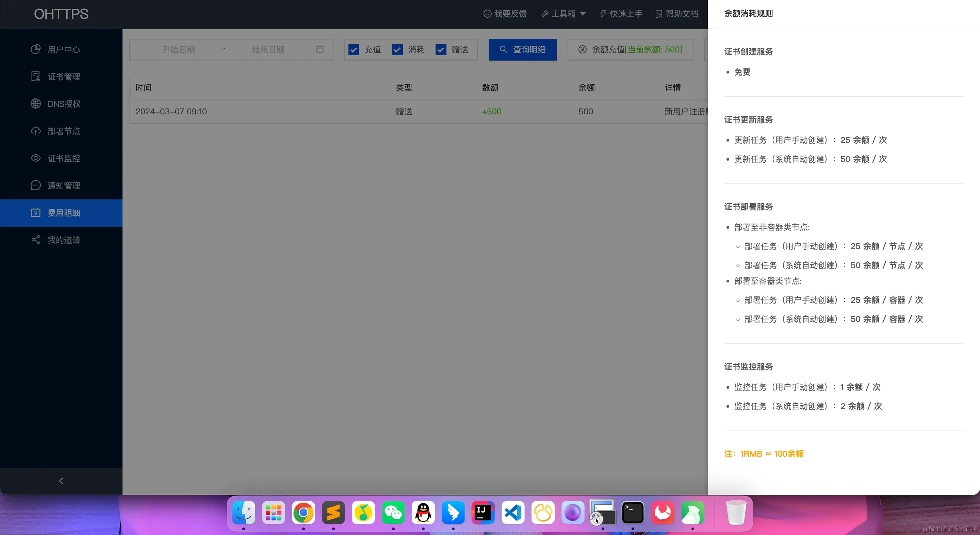Disable the 消耗 filter checkbox
The width and height of the screenshot is (980, 535).
[x=397, y=49]
